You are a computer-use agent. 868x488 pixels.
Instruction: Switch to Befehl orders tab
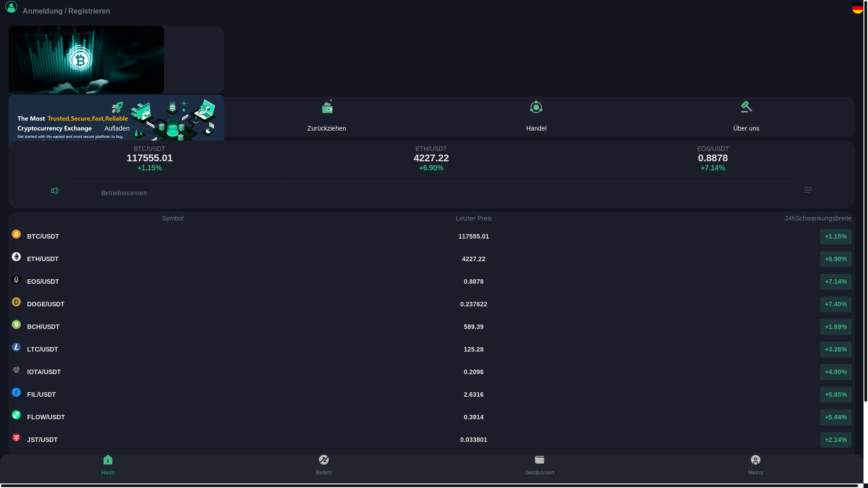click(324, 465)
